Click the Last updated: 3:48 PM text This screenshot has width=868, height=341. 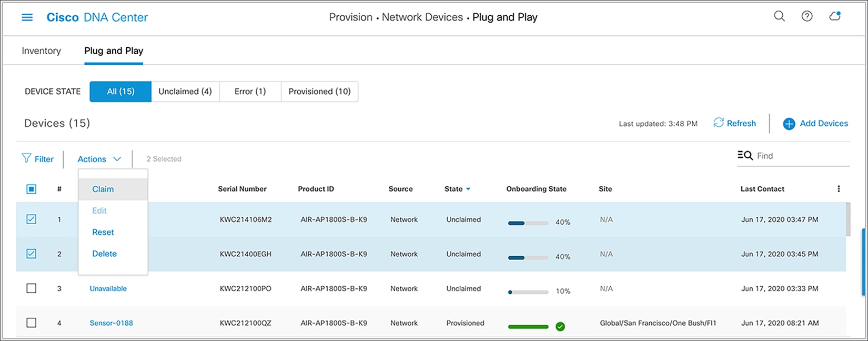click(658, 124)
